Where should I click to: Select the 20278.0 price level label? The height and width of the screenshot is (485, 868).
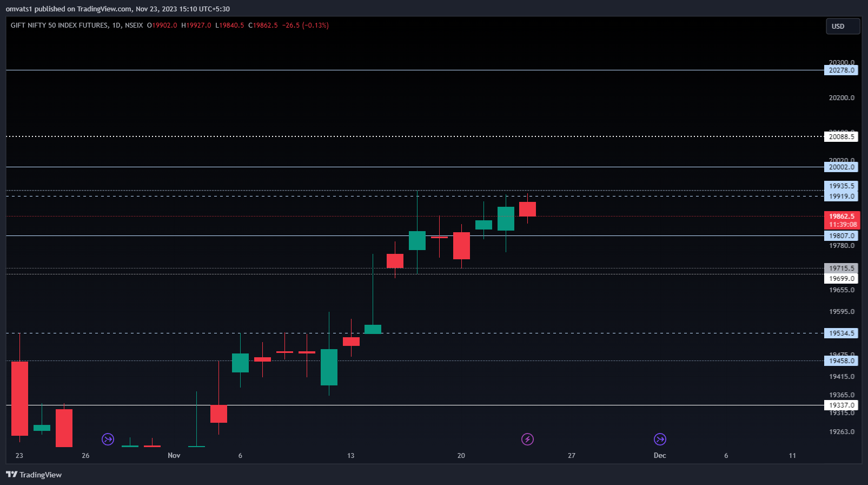(x=841, y=70)
